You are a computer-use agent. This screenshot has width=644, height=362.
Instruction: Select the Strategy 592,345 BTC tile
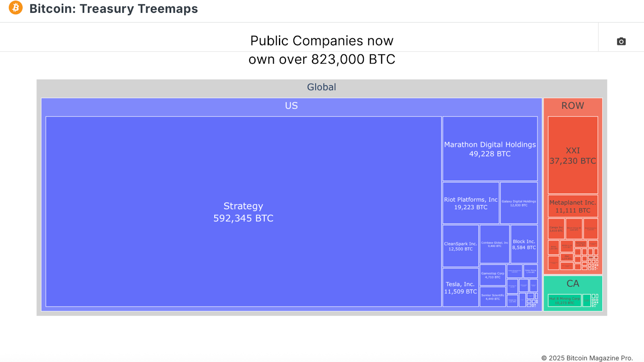(x=243, y=212)
